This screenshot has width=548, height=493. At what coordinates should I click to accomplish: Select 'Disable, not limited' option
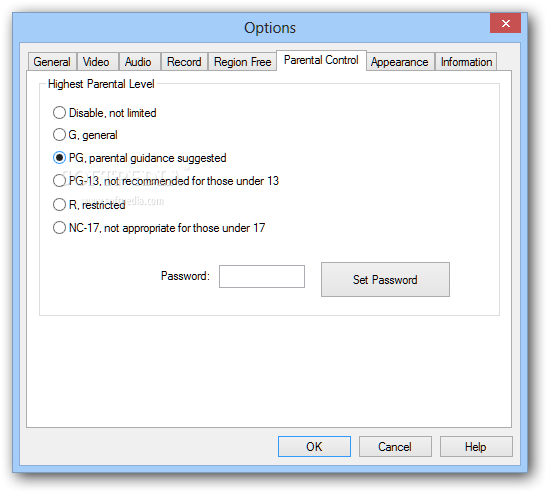point(104,113)
